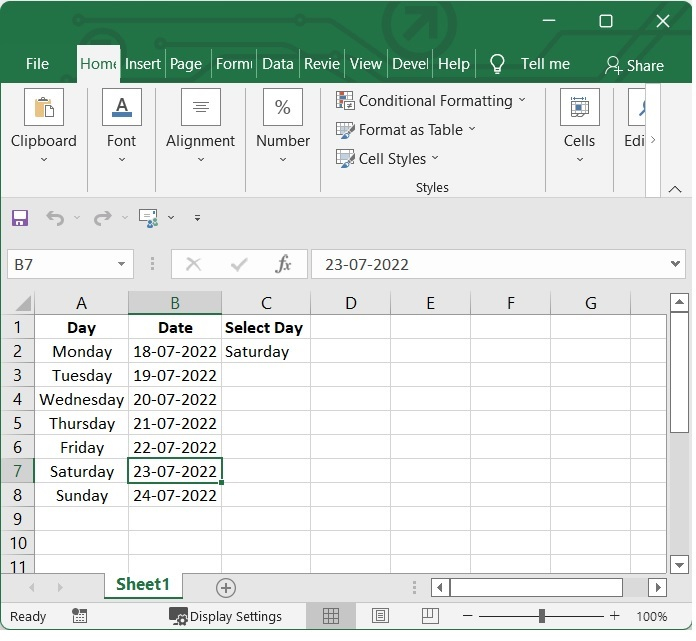696x641 pixels.
Task: Select cell C2 containing Saturday
Action: [265, 352]
